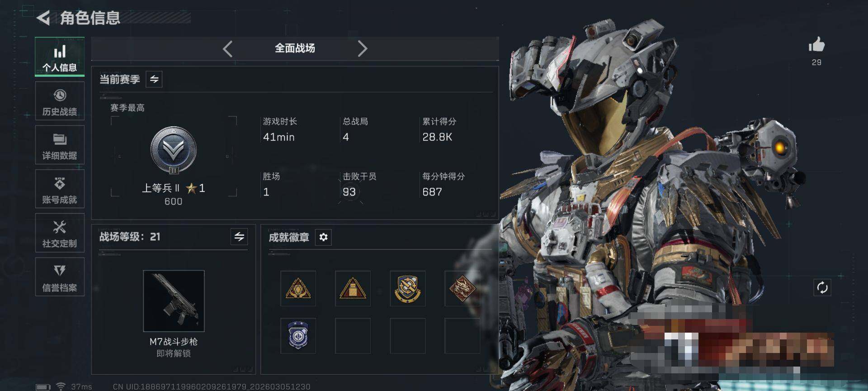Select the blue shield badge
Viewport: 868px width, 391px height.
(298, 335)
